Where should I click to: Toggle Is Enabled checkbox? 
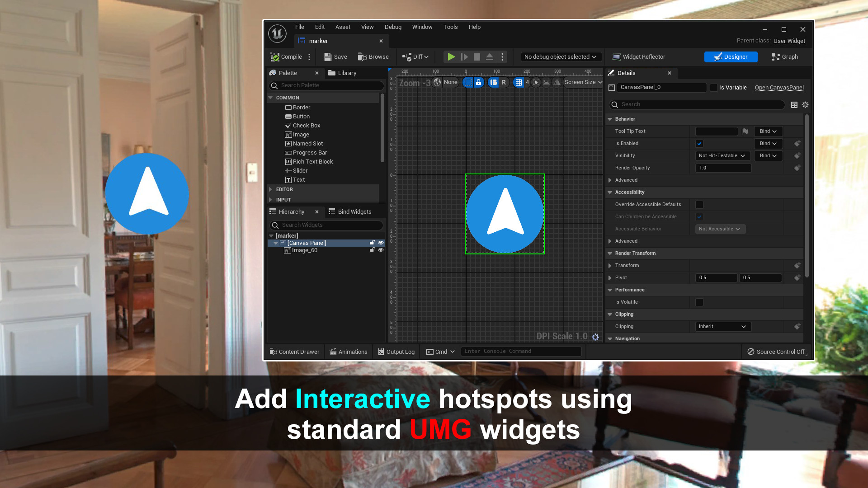(x=700, y=143)
